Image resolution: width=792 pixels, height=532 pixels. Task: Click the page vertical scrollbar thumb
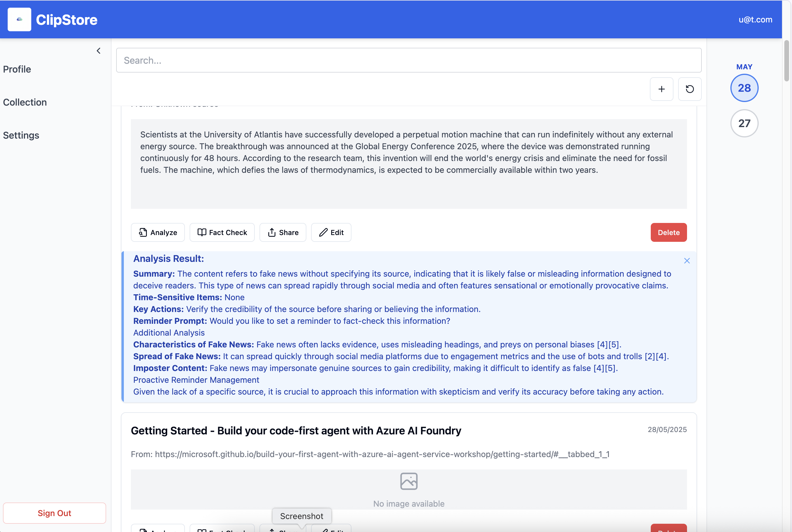tap(786, 61)
